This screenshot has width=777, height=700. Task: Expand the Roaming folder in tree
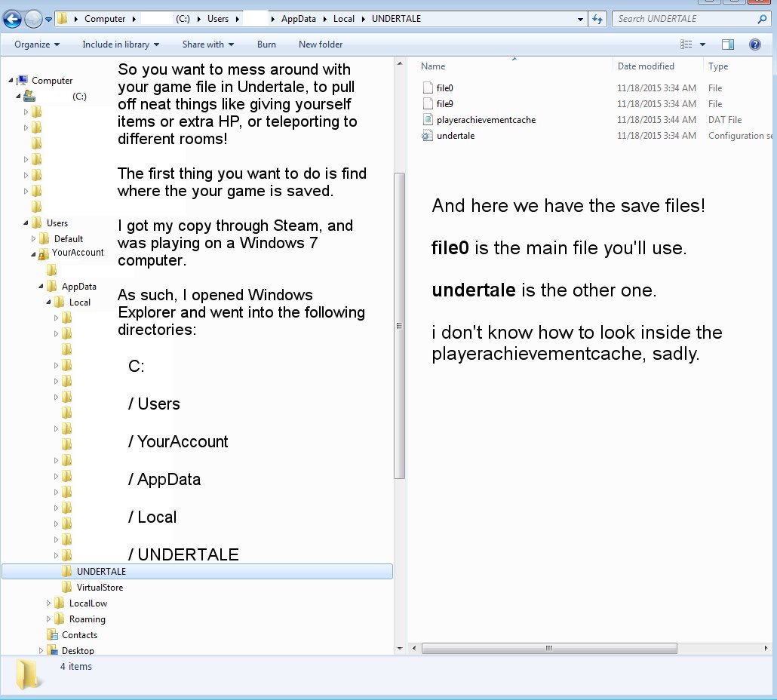click(49, 619)
